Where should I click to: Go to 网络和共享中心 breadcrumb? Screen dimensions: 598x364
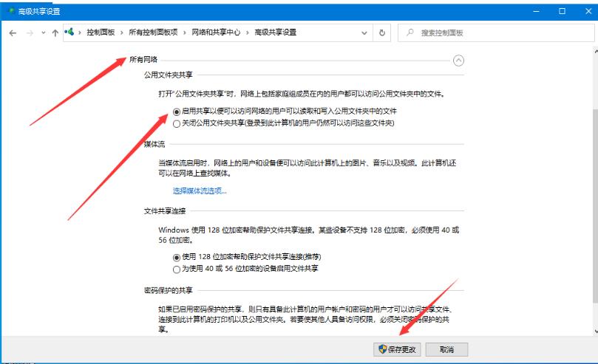pos(218,33)
